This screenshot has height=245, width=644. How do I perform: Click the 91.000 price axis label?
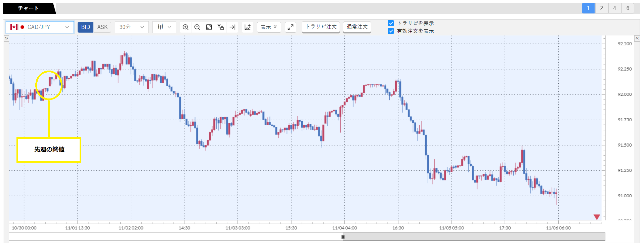pos(625,196)
